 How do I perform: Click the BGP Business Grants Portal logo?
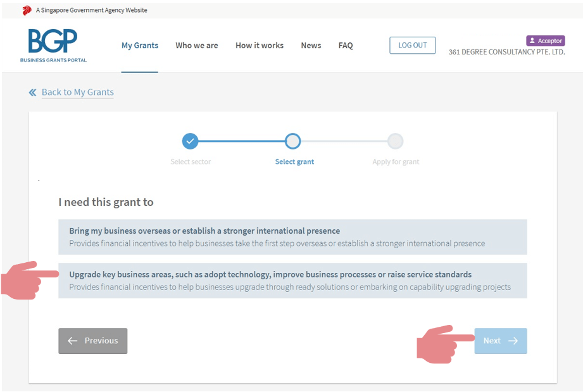(53, 46)
